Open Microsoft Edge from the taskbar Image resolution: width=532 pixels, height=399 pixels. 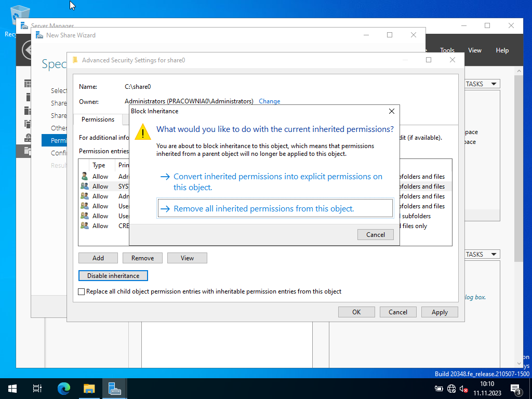click(63, 389)
